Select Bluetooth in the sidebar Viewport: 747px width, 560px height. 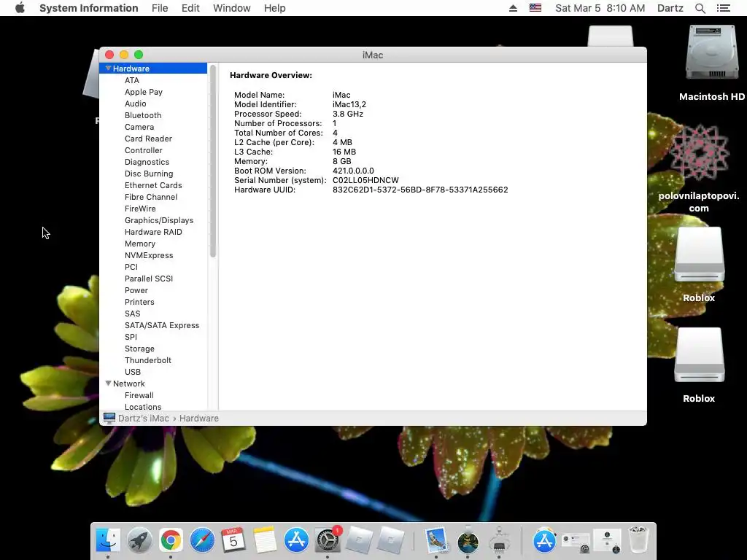143,115
